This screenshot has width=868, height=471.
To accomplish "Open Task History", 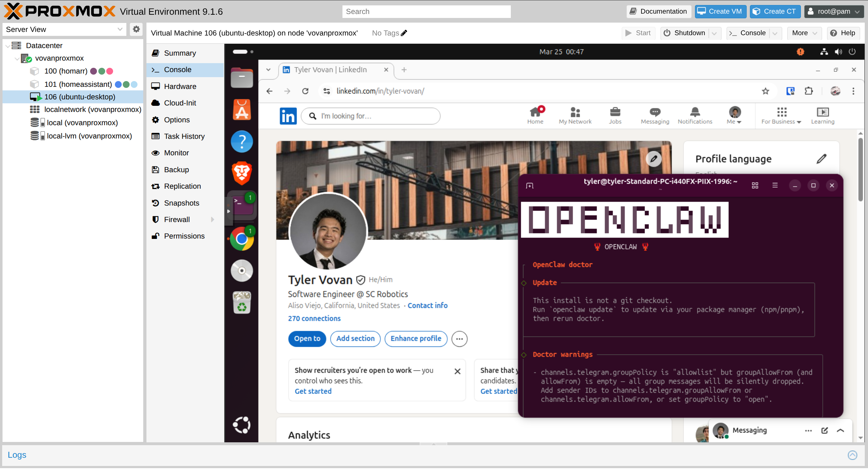I will click(x=185, y=136).
